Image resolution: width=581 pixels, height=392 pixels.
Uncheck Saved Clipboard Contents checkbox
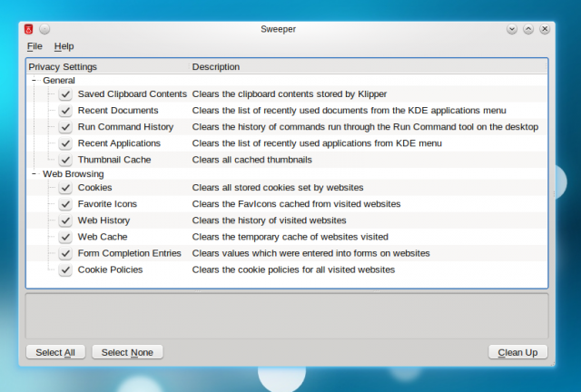click(65, 94)
